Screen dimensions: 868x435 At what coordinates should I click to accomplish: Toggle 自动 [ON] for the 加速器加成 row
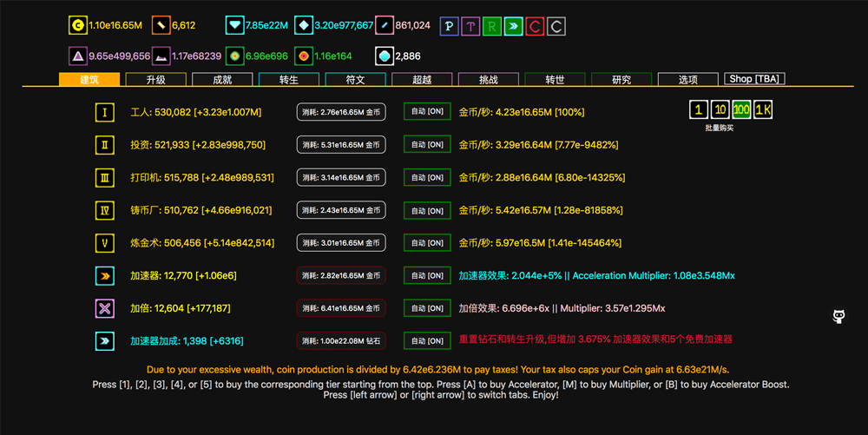pyautogui.click(x=427, y=341)
